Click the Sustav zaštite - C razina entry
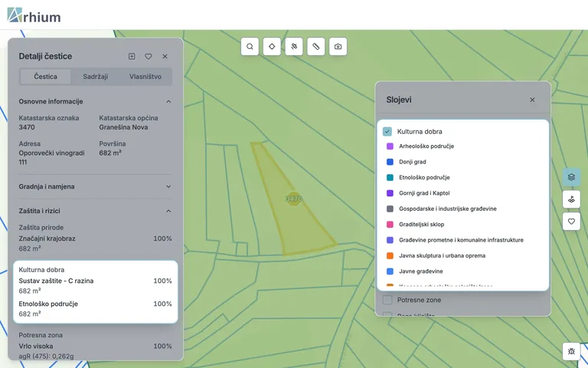Viewport: 588px width, 368px height. 56,281
